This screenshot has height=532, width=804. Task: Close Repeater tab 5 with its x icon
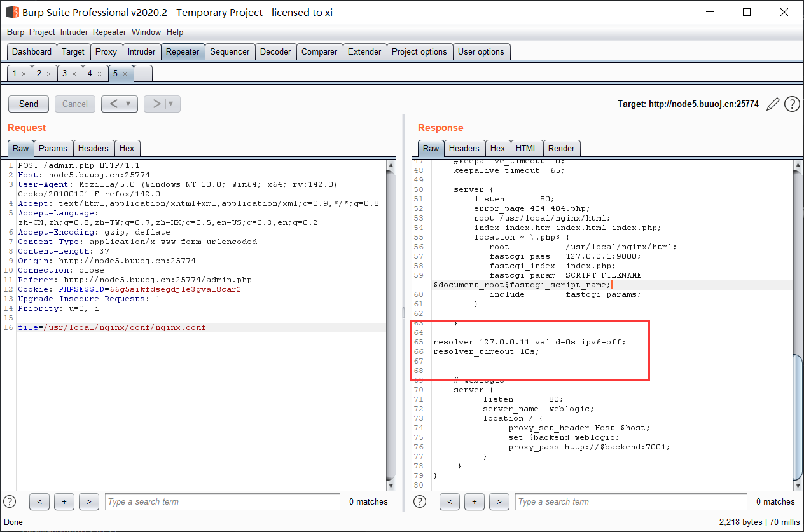pos(125,74)
